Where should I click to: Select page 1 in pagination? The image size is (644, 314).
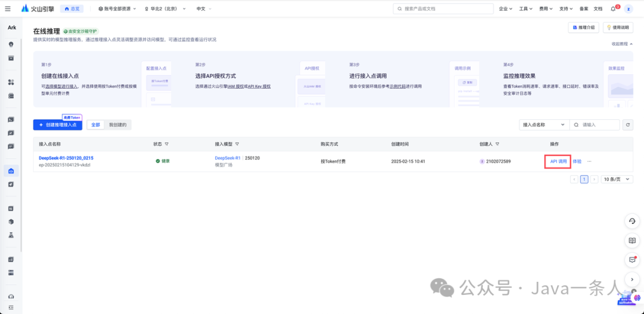pos(584,179)
